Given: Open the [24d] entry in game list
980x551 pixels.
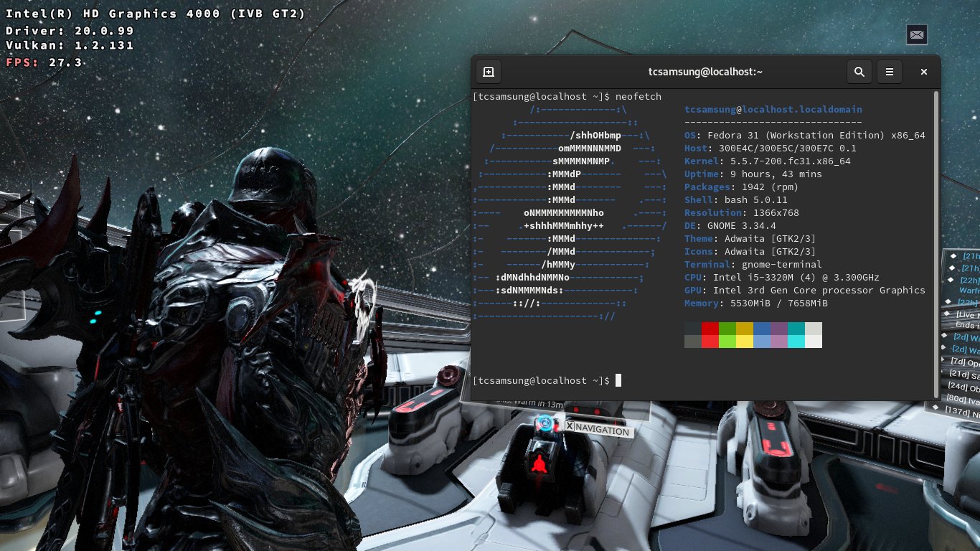Looking at the screenshot, I should (x=963, y=387).
